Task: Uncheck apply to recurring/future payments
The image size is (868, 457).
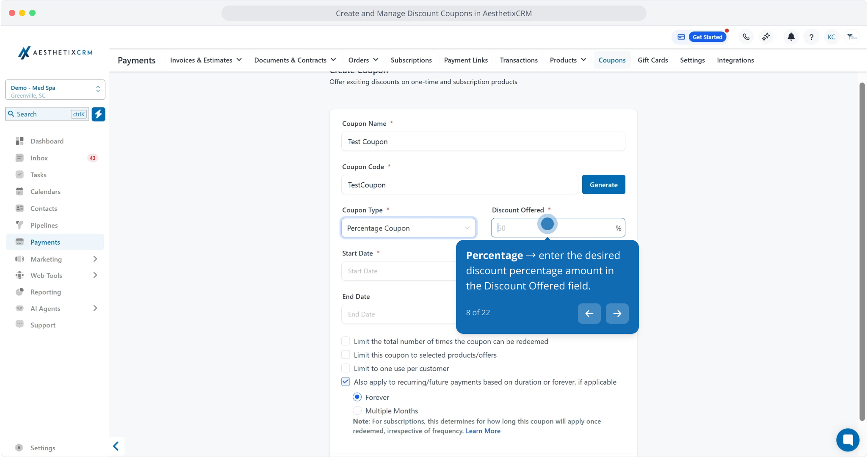Action: coord(346,382)
